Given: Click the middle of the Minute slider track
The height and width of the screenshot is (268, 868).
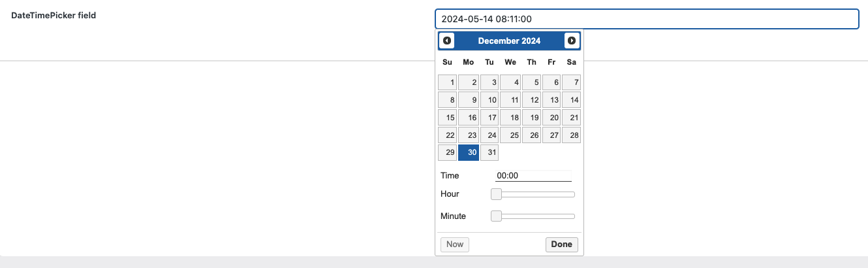Looking at the screenshot, I should (x=533, y=216).
